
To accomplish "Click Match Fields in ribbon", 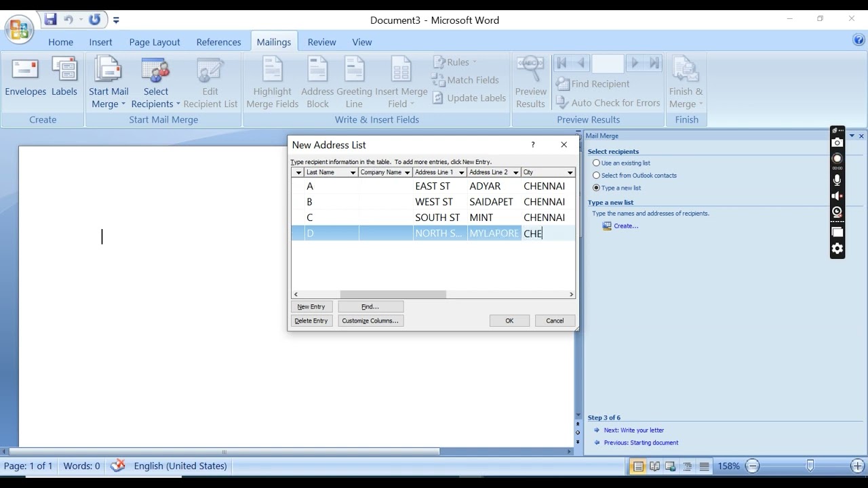I will (x=466, y=80).
